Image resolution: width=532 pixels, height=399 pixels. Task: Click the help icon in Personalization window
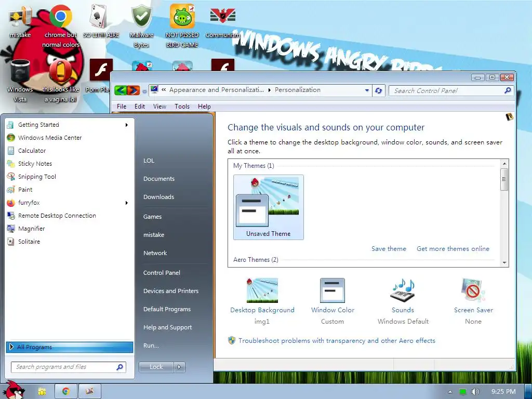[509, 117]
